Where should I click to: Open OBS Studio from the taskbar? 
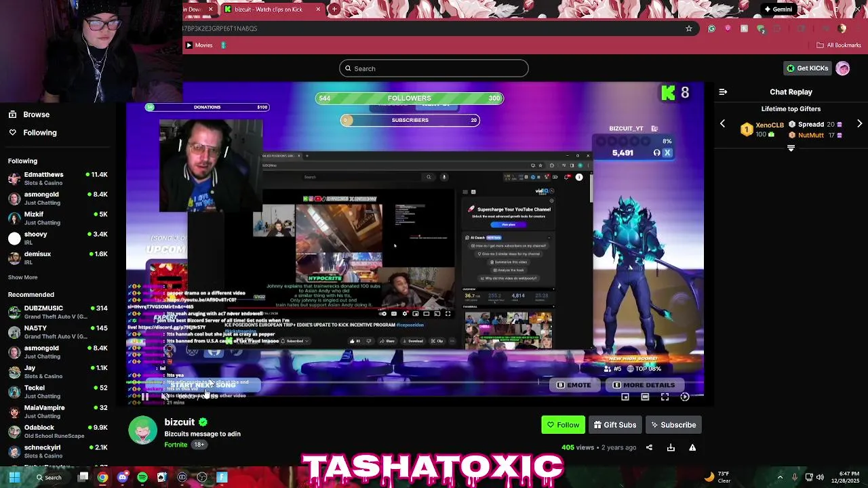point(202,477)
